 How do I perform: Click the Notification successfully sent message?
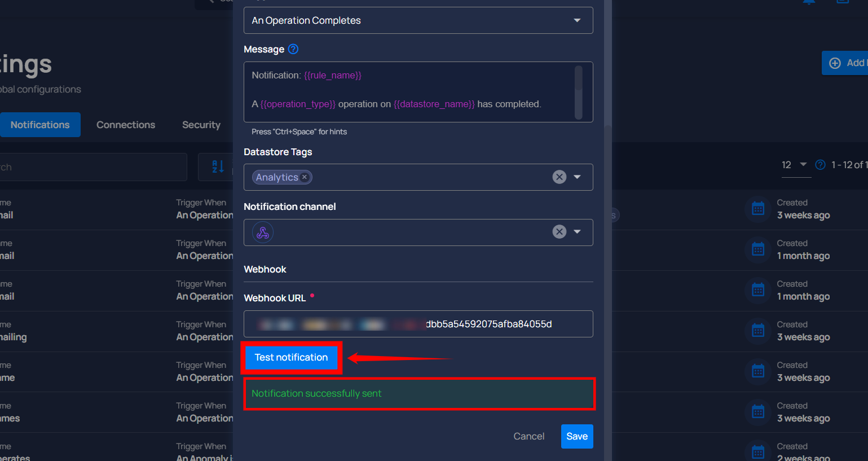419,393
